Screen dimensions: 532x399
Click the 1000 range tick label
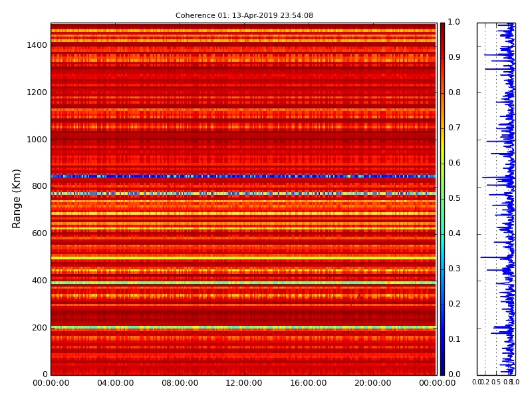(37, 140)
